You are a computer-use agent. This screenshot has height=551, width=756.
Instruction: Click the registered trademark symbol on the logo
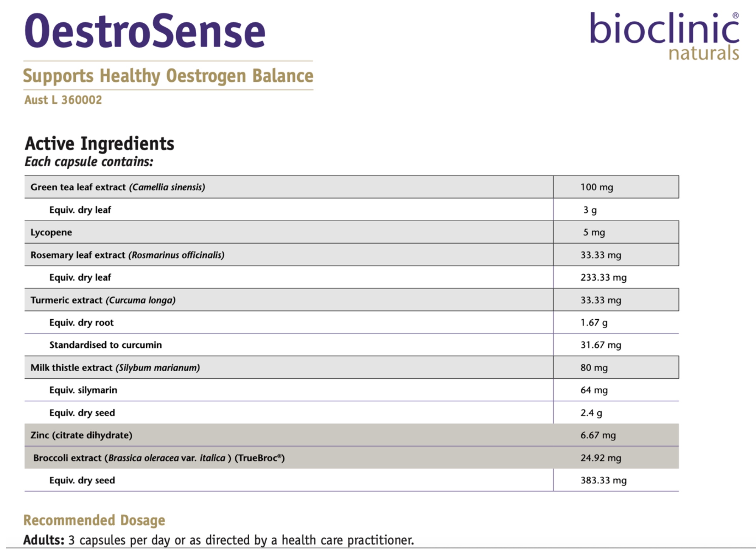pyautogui.click(x=735, y=16)
